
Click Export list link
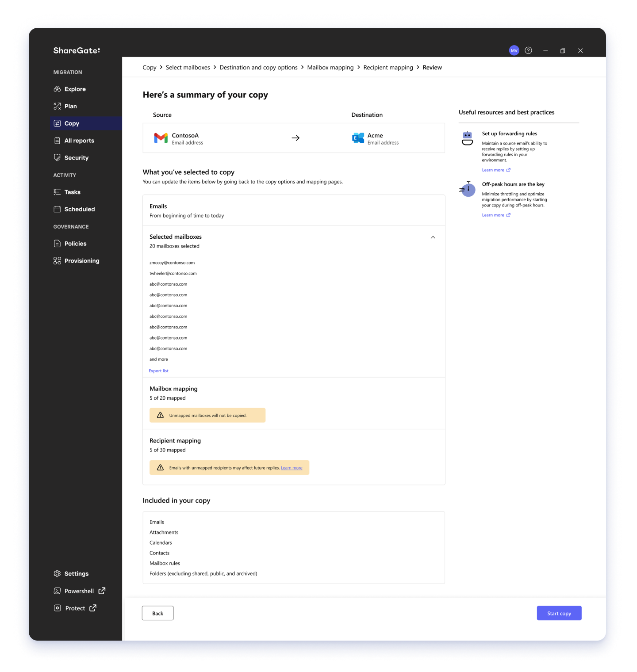pyautogui.click(x=158, y=371)
